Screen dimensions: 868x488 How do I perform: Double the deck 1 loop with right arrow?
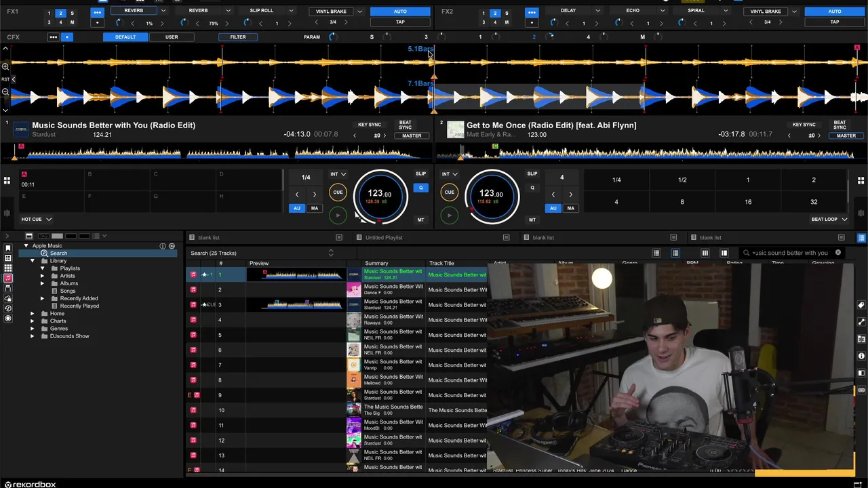(x=314, y=195)
